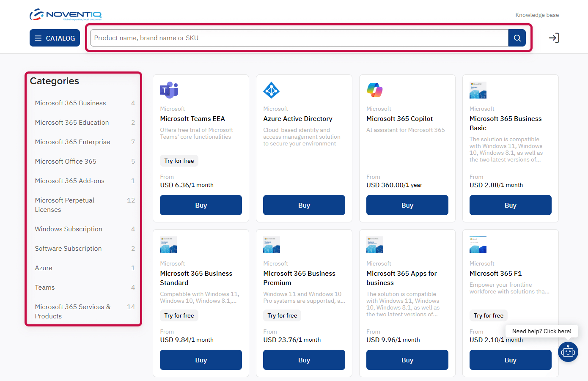Click the Azure Active Directory diamond icon

(271, 90)
